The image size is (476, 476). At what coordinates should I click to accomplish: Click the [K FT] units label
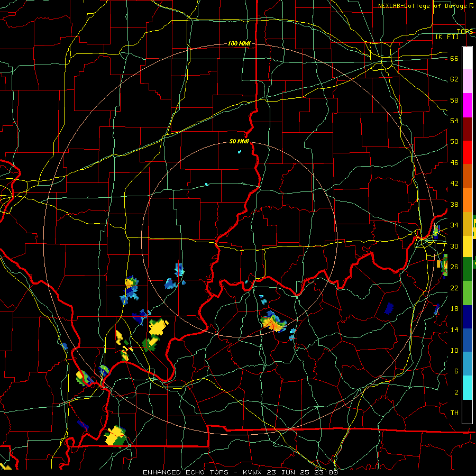447,37
